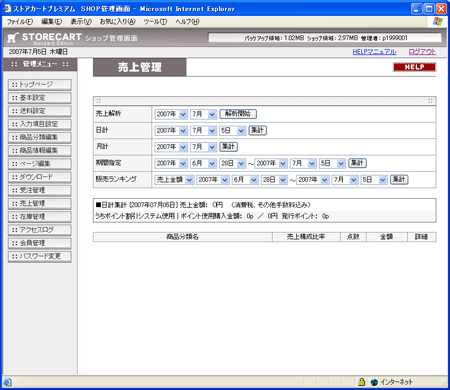Click the 売上構成比率 column header
450x390 pixels.
click(x=306, y=237)
